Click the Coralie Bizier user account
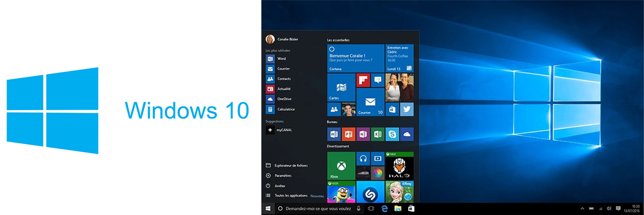The image size is (644, 215). (283, 39)
